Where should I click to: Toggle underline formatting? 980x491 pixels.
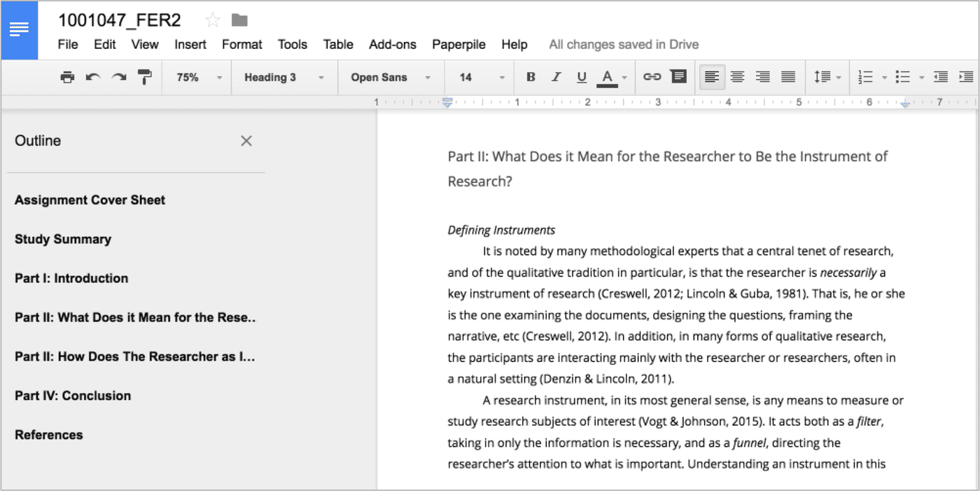(x=582, y=77)
